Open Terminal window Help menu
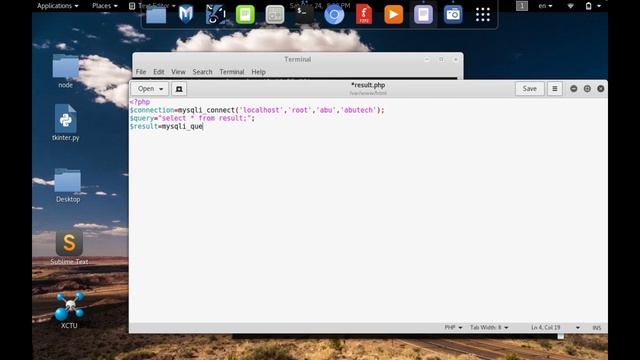640x360 pixels. (258, 72)
